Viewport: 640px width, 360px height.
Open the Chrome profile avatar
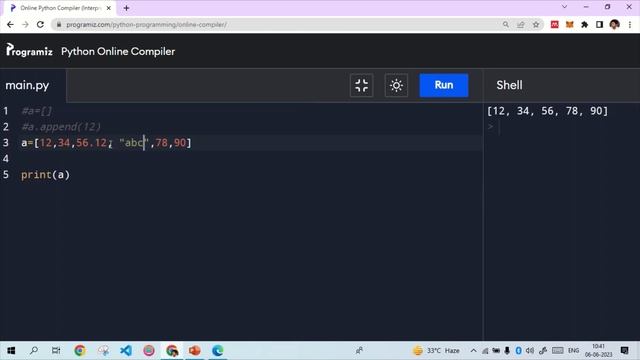(x=615, y=24)
